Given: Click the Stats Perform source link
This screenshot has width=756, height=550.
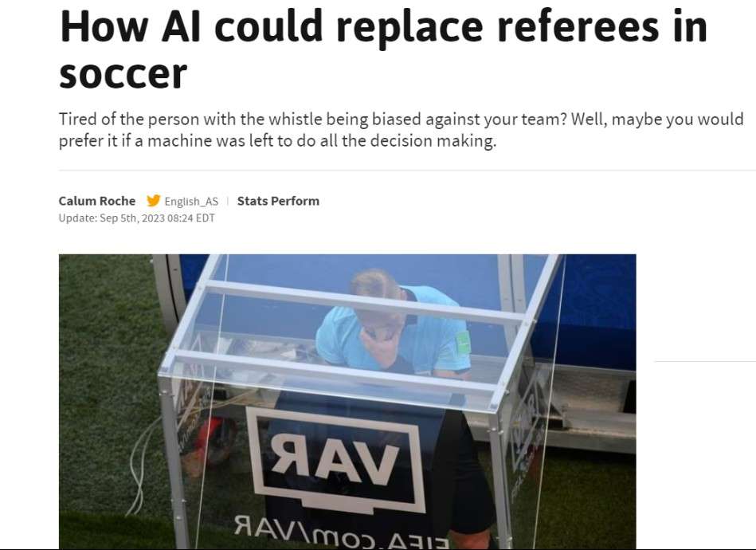Looking at the screenshot, I should 278,201.
